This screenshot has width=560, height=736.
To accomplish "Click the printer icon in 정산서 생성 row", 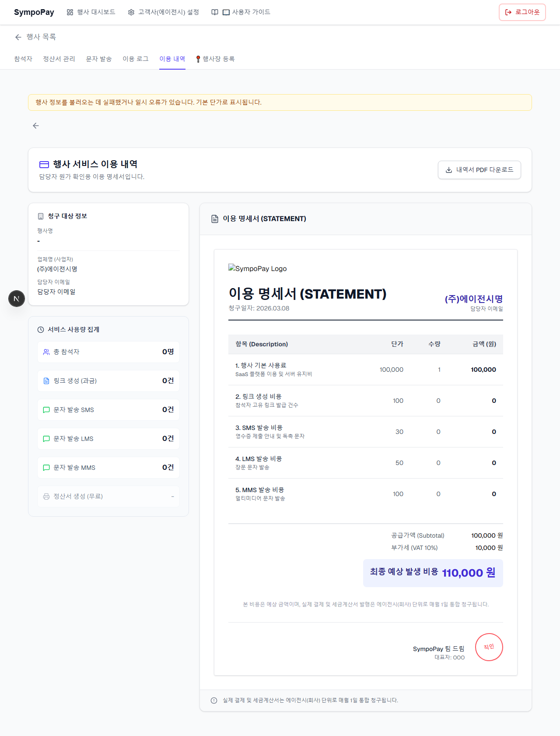I will click(x=46, y=497).
